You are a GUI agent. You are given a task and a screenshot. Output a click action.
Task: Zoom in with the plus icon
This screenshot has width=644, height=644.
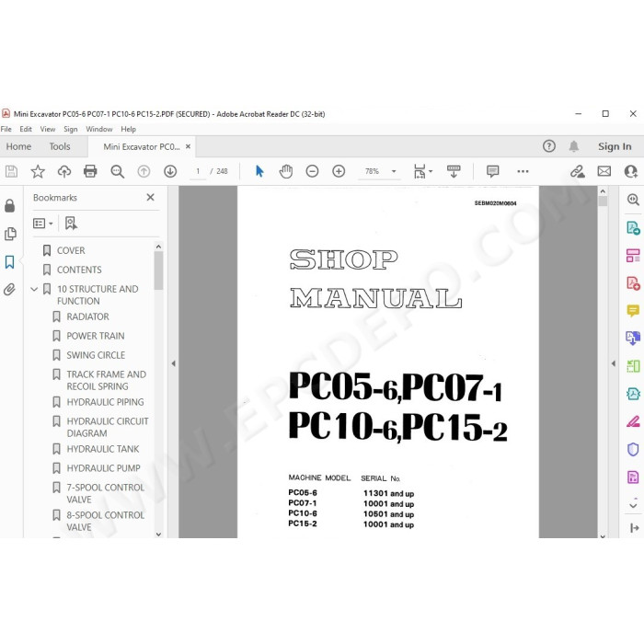339,171
